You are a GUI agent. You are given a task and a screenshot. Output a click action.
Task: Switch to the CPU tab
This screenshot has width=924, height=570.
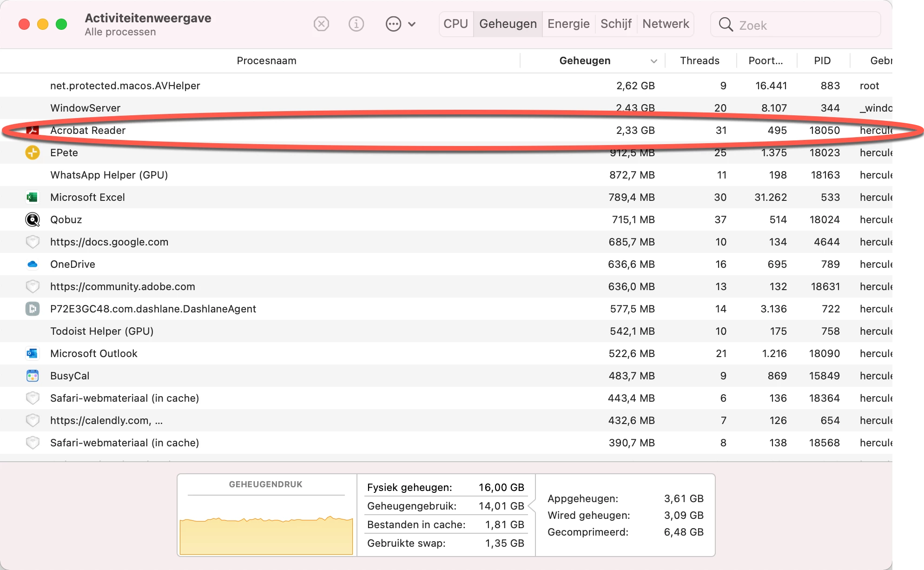pyautogui.click(x=455, y=24)
